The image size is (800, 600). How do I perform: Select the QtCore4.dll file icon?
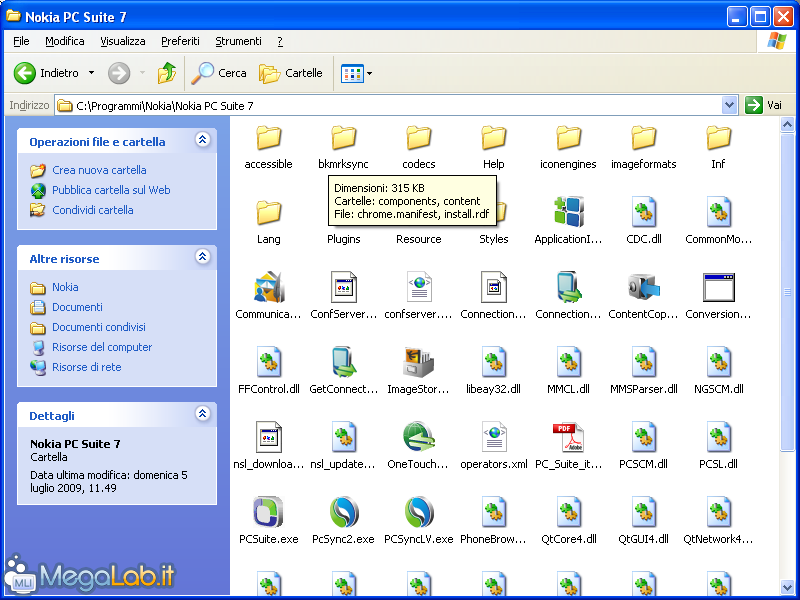(568, 512)
